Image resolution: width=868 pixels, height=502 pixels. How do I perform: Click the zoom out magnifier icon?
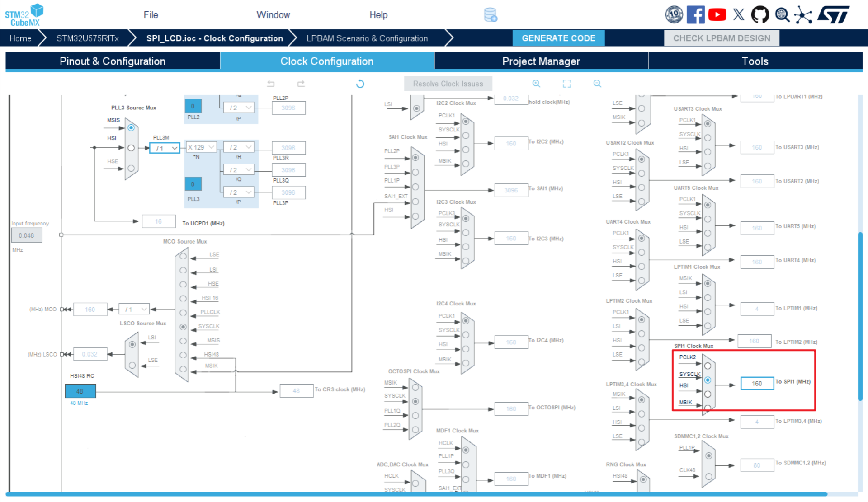pyautogui.click(x=597, y=84)
